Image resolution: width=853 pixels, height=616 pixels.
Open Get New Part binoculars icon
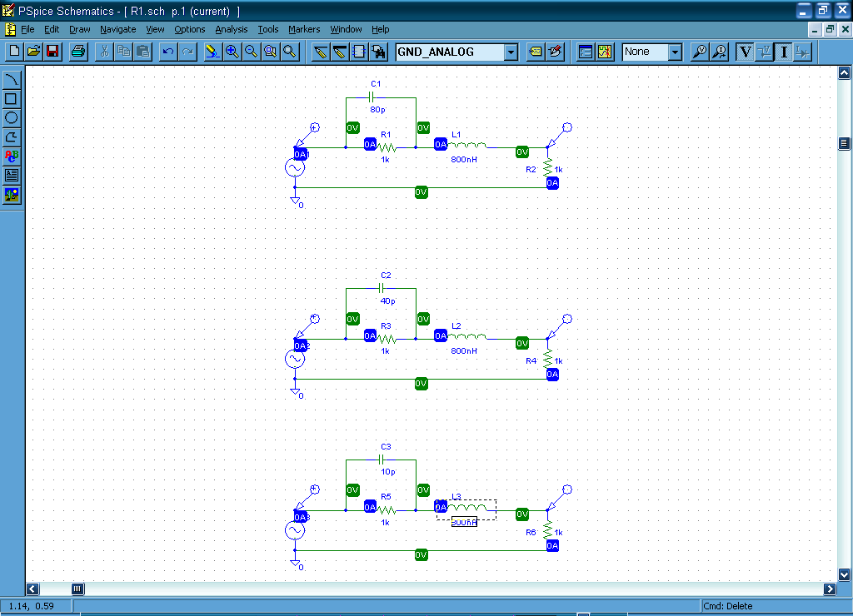click(x=378, y=52)
